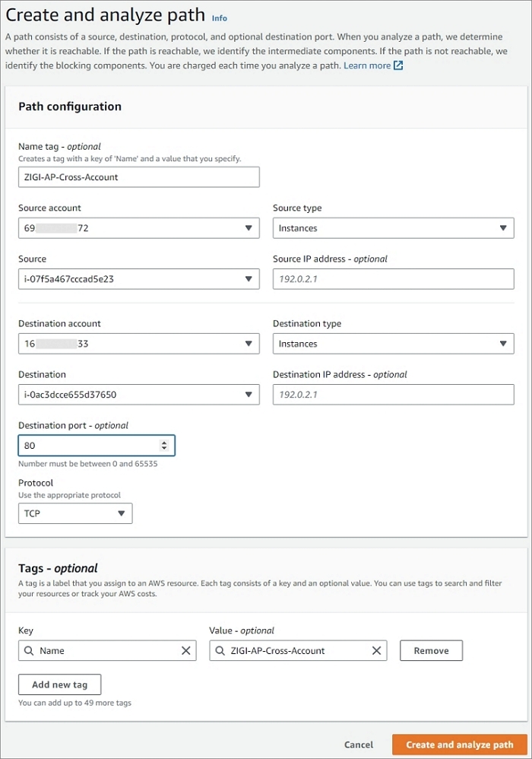Screen dimensions: 532x759
Task: Click the Info link beside title
Action: [x=220, y=18]
